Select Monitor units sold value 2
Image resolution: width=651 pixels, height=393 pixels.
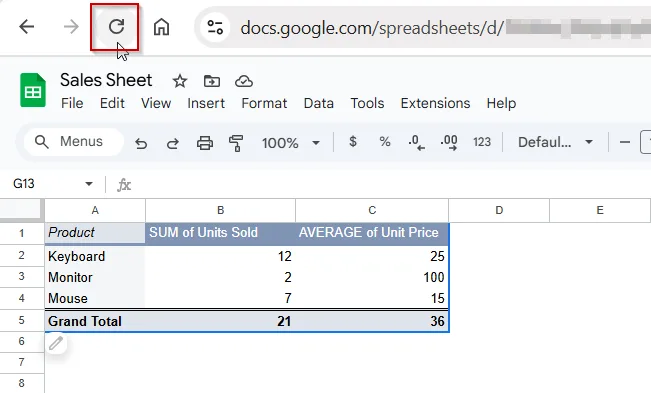pos(220,277)
